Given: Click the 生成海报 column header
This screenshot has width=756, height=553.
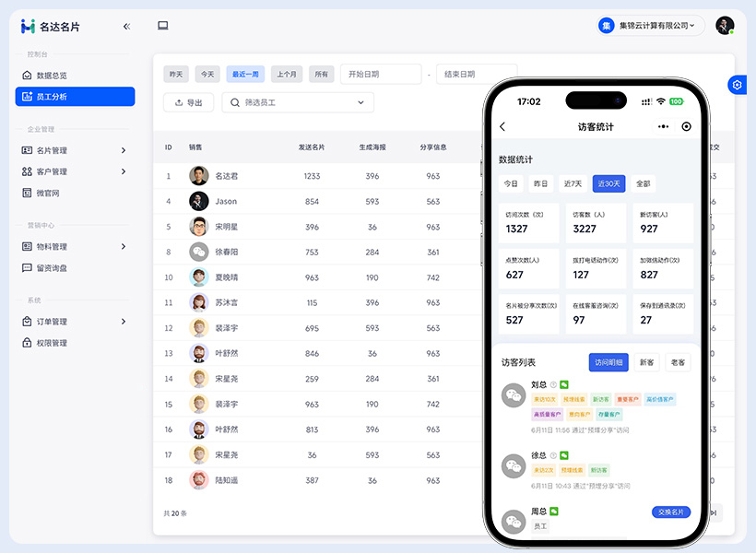Looking at the screenshot, I should [x=372, y=147].
